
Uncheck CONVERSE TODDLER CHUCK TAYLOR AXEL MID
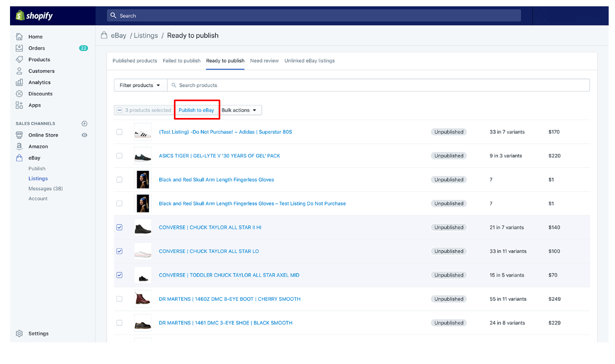point(119,275)
